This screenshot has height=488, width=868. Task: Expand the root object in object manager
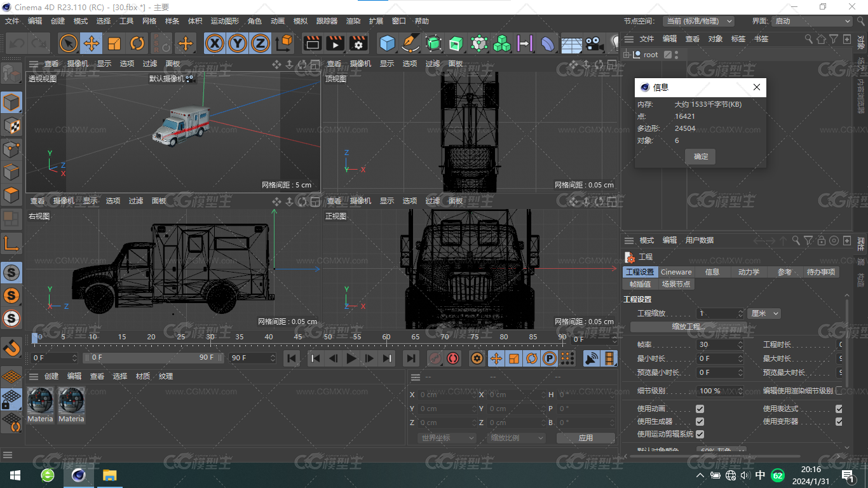pos(626,55)
